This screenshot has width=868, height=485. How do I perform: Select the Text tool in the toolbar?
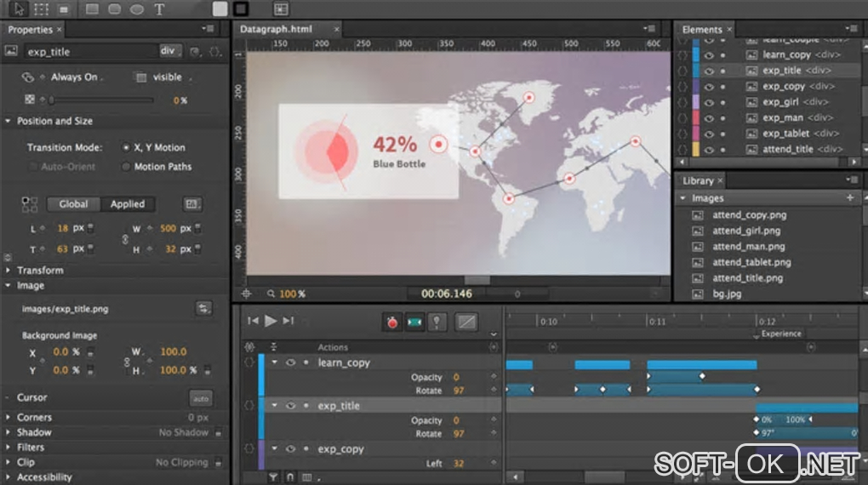click(159, 9)
